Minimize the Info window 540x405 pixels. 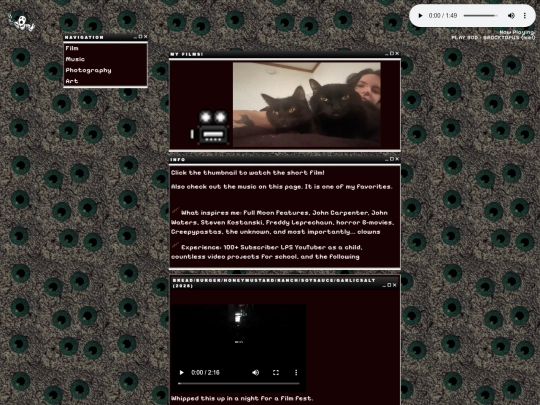coord(387,159)
